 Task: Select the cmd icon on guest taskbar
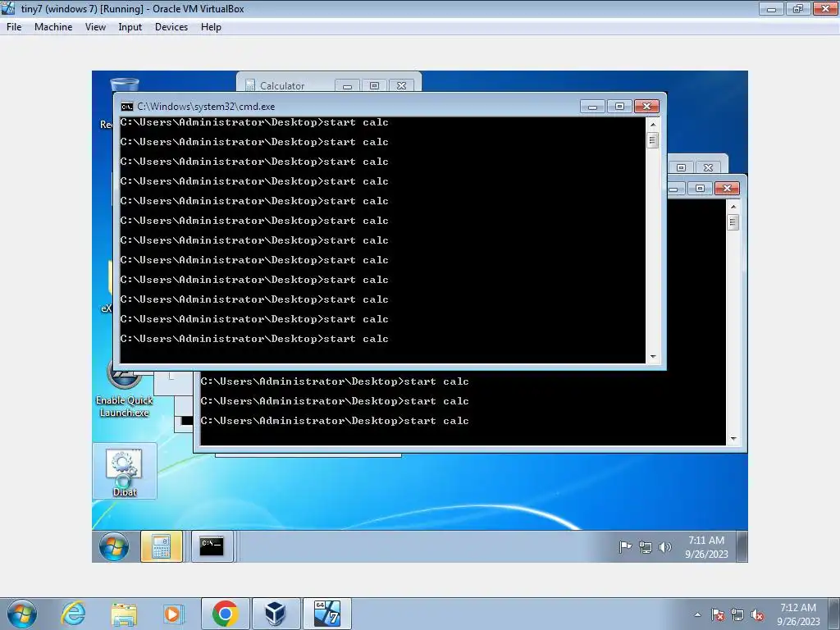point(212,546)
